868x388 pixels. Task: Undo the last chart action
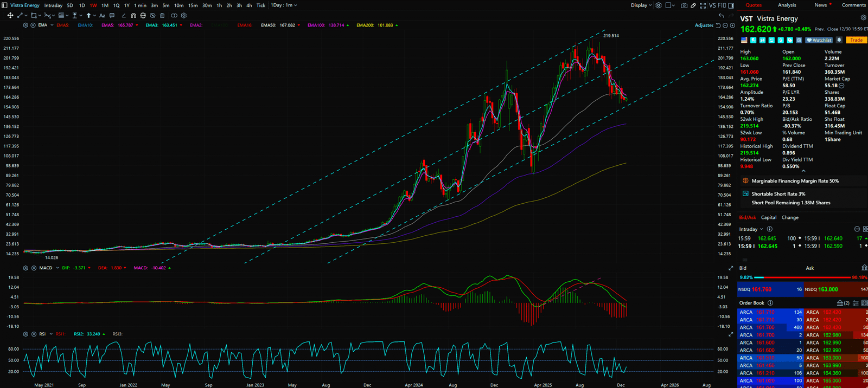click(x=721, y=16)
